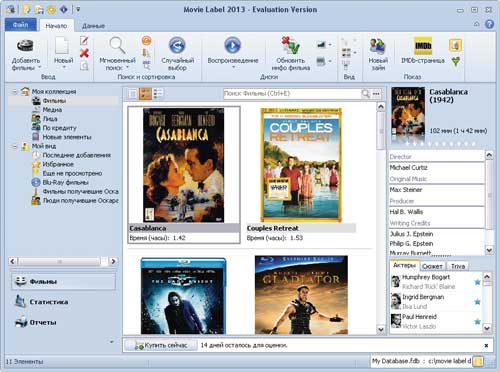Screen dimensions: 500x372
Task: Click the movie search input field
Action: (292, 94)
